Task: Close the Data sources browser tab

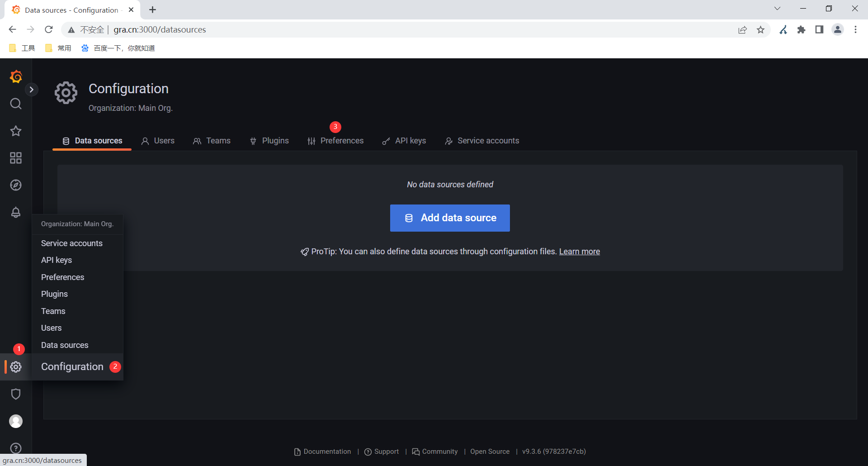Action: (131, 10)
